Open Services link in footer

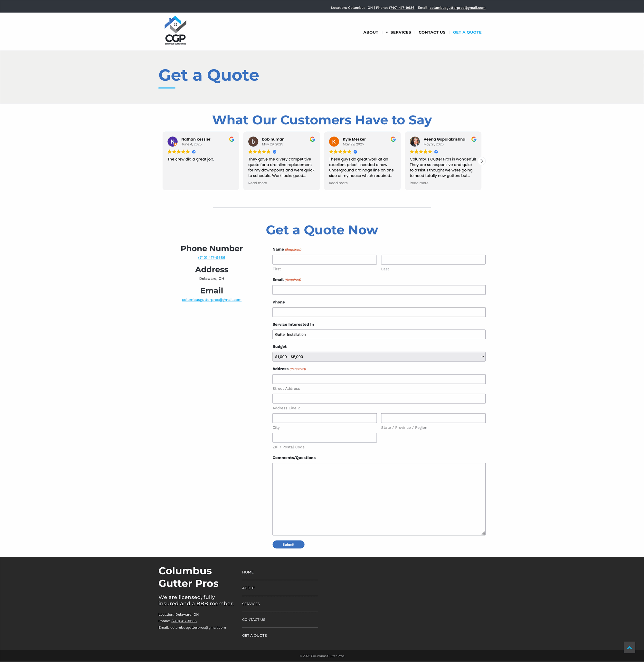pos(251,604)
